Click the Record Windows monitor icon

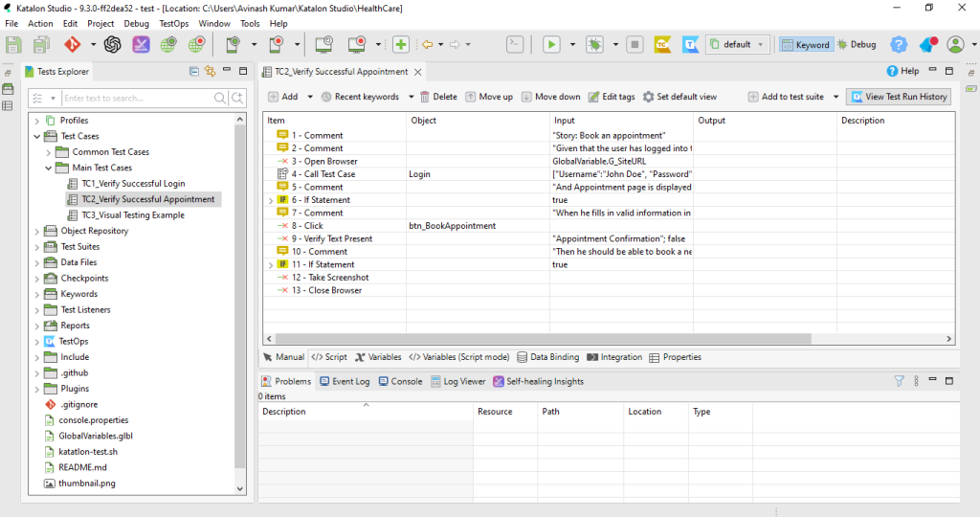[x=357, y=44]
